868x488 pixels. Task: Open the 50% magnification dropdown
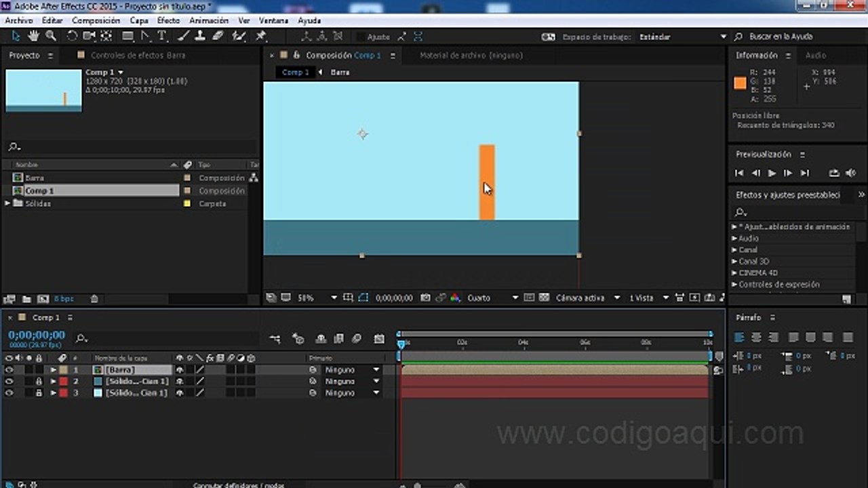point(317,298)
